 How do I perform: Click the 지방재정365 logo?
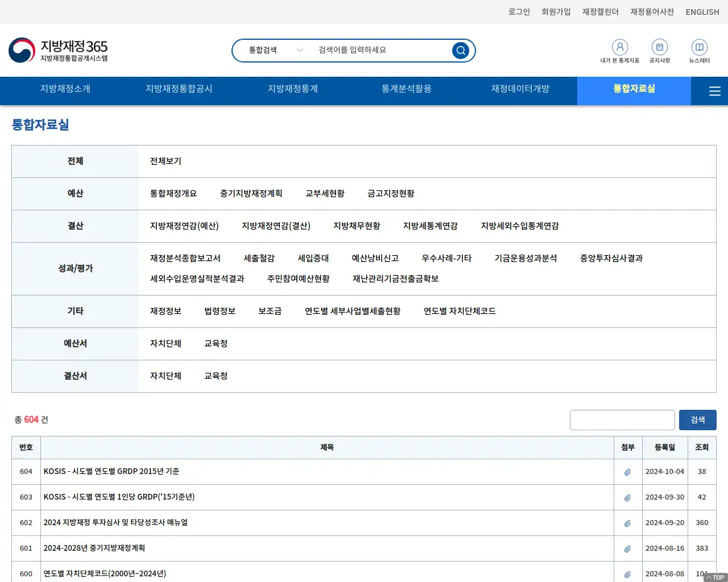58,50
